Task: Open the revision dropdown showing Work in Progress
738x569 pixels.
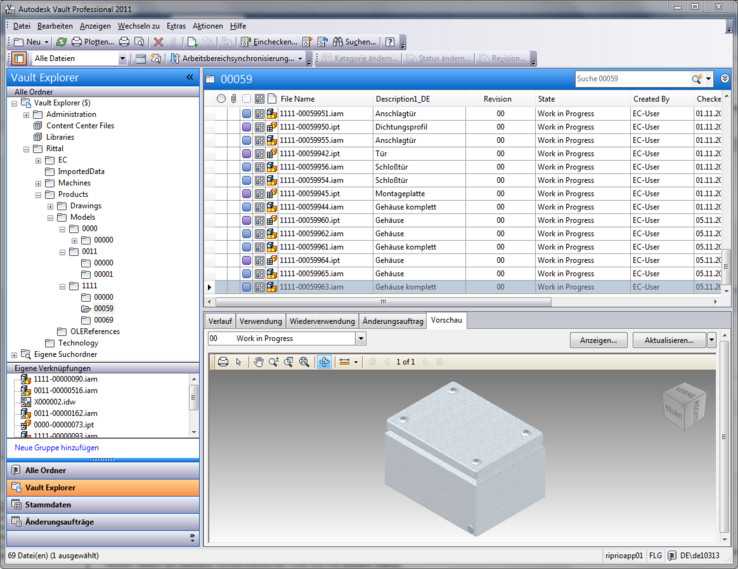Action: 361,339
